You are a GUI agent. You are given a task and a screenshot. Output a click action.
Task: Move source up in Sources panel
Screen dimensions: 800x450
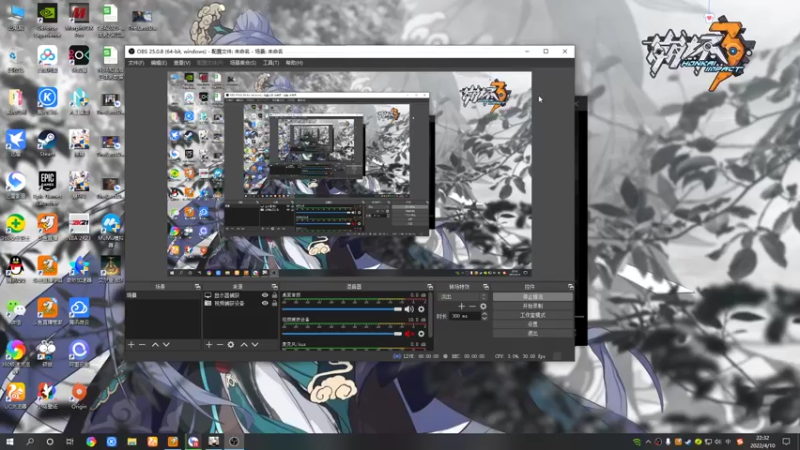pos(244,345)
